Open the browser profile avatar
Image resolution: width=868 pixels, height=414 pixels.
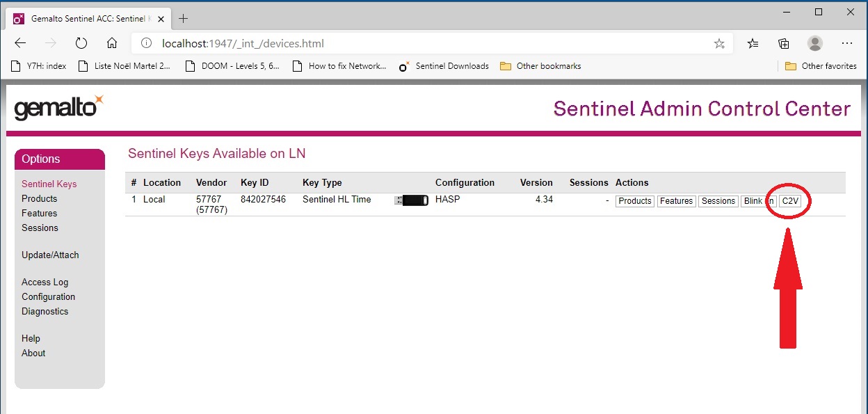[x=815, y=43]
